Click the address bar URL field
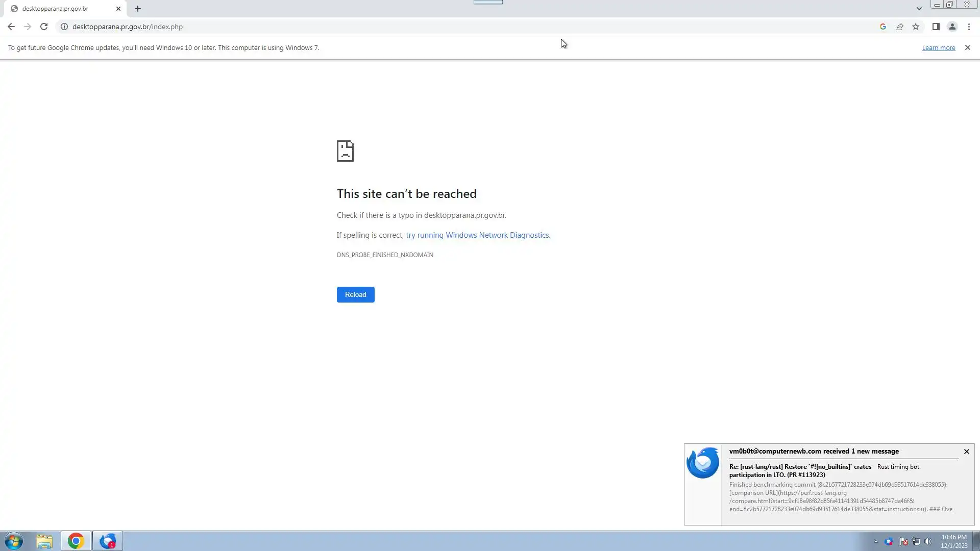Image resolution: width=980 pixels, height=551 pixels. (x=357, y=27)
